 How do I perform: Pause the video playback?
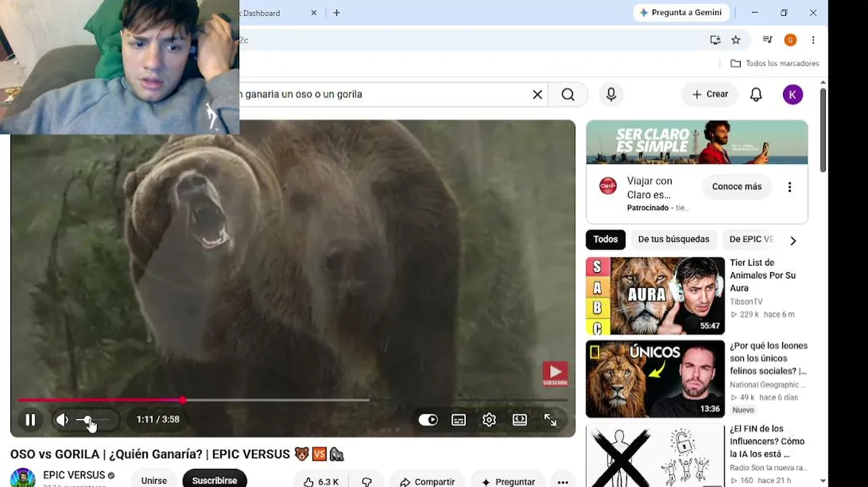(30, 420)
